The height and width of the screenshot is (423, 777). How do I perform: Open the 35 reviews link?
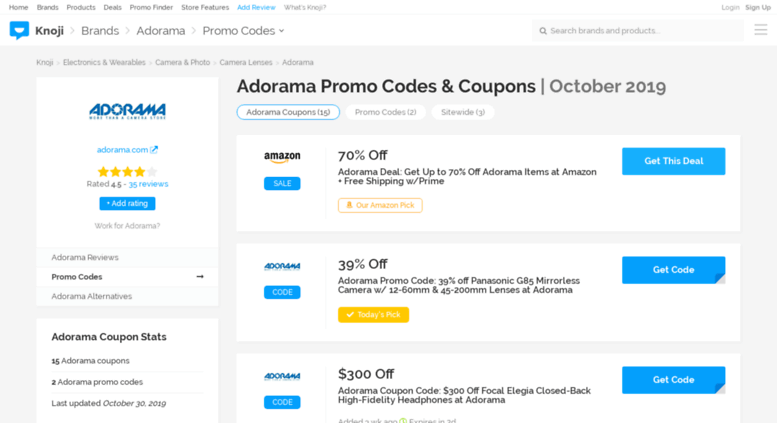point(148,184)
